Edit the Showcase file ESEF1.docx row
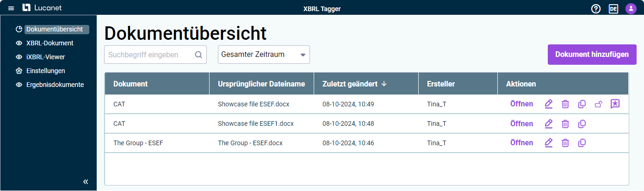Viewport: 644px width, 191px height. [549, 123]
